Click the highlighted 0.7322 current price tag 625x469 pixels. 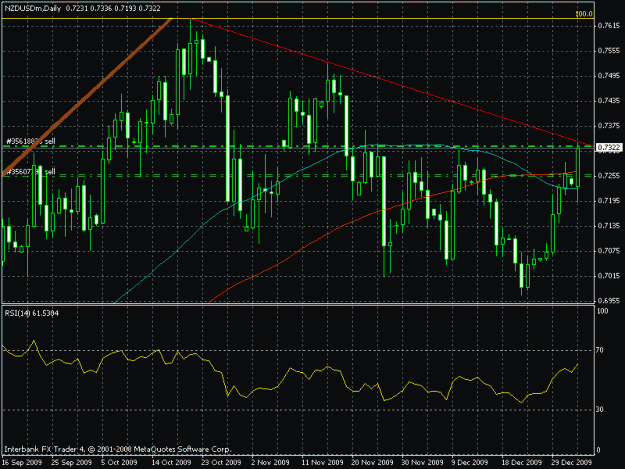(x=609, y=147)
